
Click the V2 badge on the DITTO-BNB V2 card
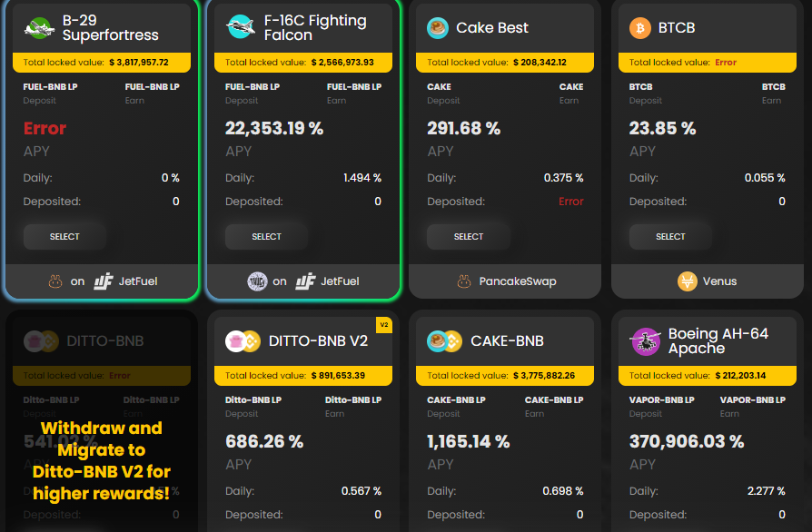pyautogui.click(x=383, y=325)
